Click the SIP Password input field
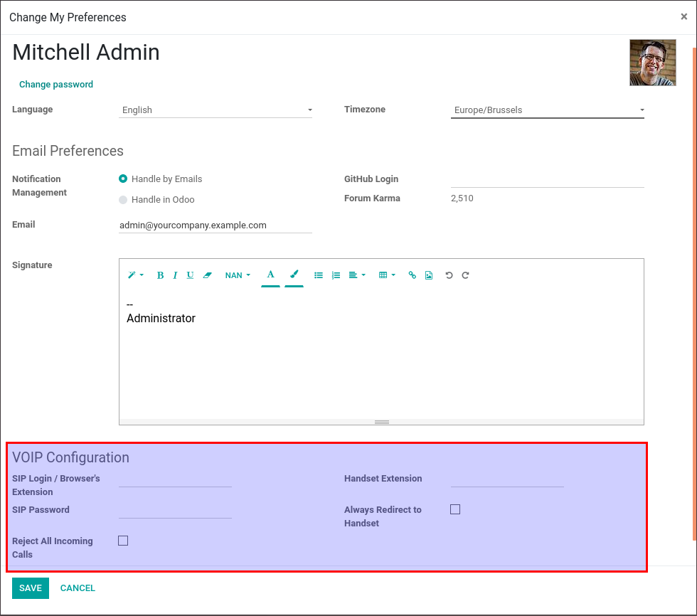 (175, 510)
